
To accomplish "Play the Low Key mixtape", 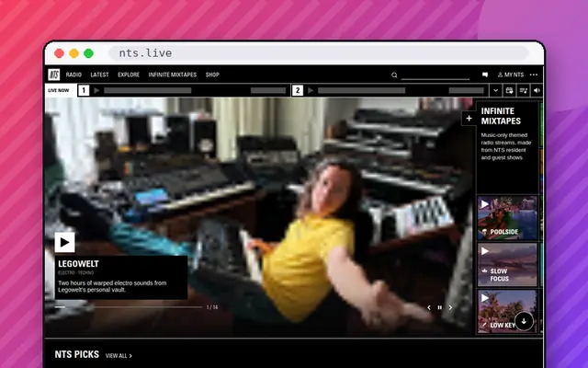I will click(485, 298).
